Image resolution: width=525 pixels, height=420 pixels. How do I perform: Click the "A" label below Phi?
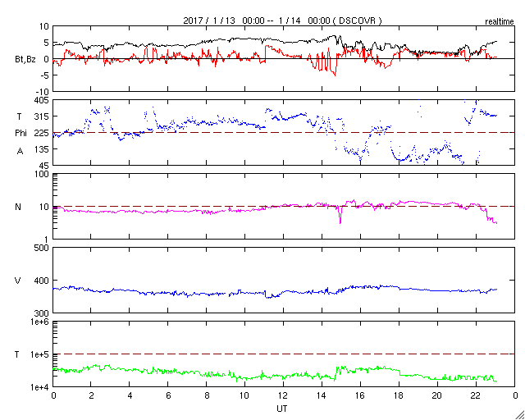point(20,152)
